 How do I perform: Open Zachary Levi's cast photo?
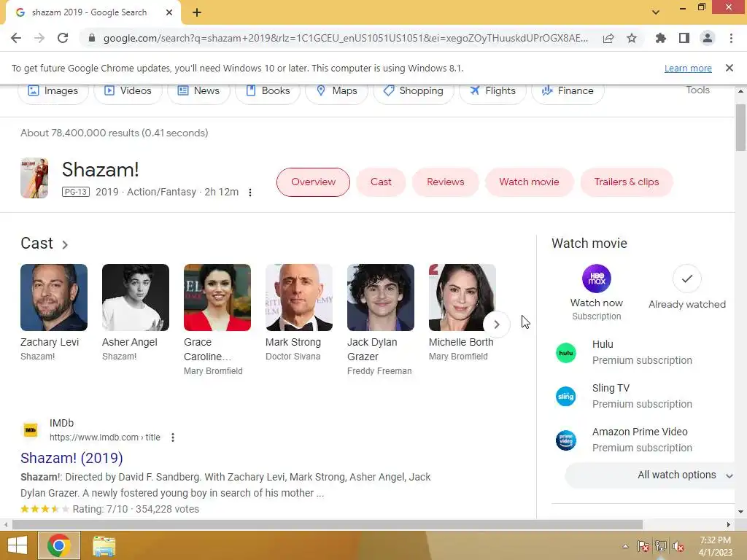(54, 297)
